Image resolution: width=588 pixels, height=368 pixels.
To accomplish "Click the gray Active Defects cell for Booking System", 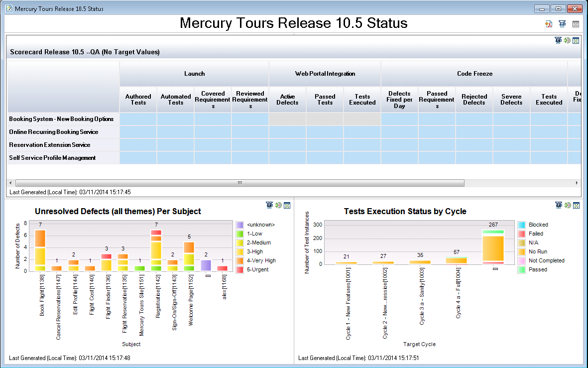I will [288, 119].
